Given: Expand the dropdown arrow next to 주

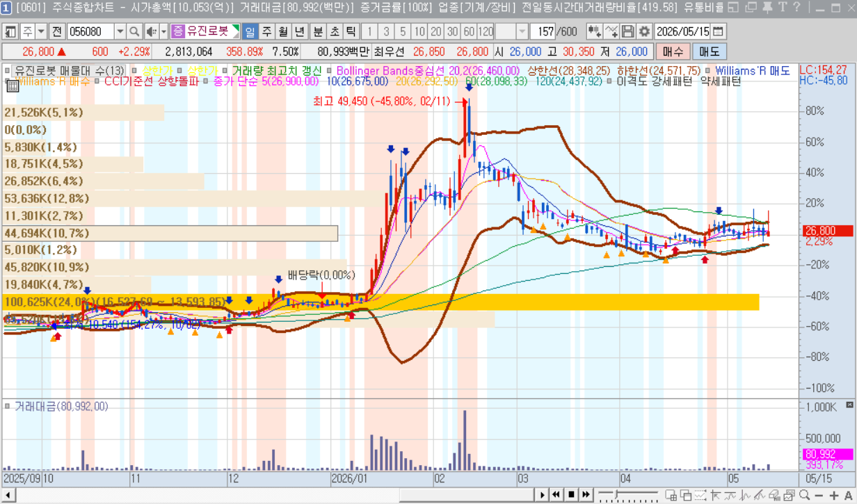Looking at the screenshot, I should click(x=41, y=32).
